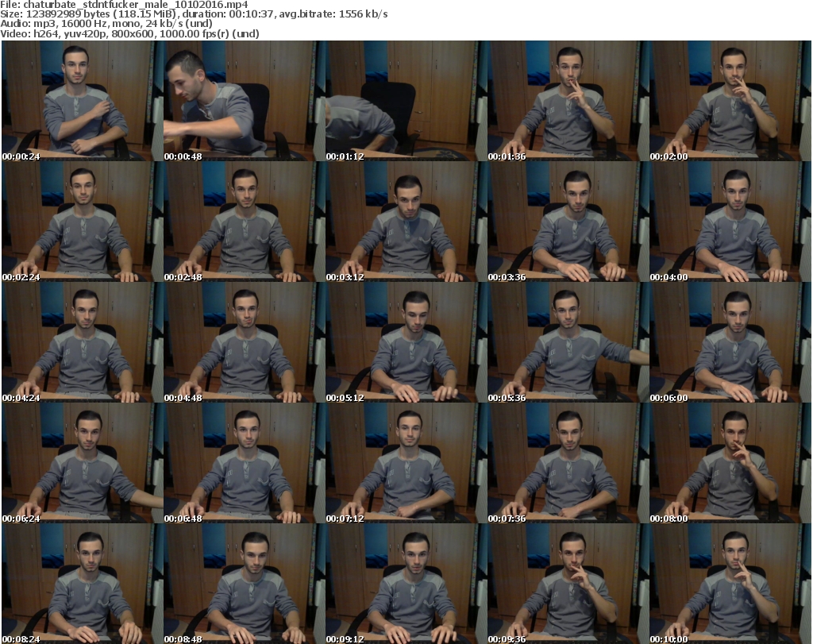Click the thumbnail at 00:01:12

(406, 101)
